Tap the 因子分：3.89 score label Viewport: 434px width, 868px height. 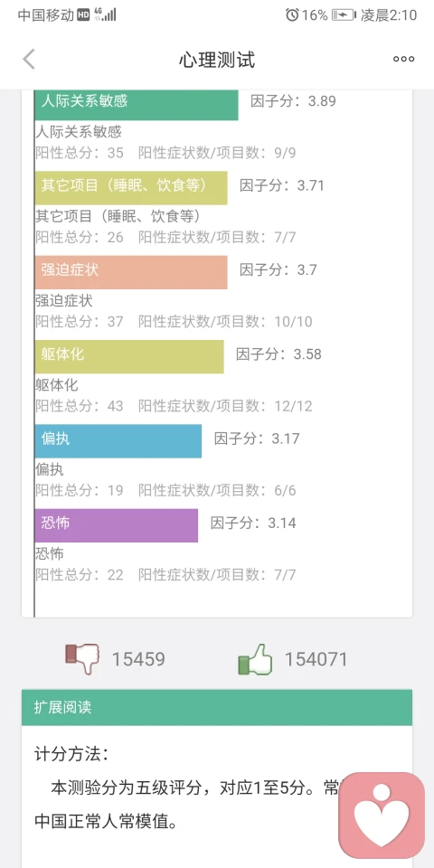pos(293,100)
